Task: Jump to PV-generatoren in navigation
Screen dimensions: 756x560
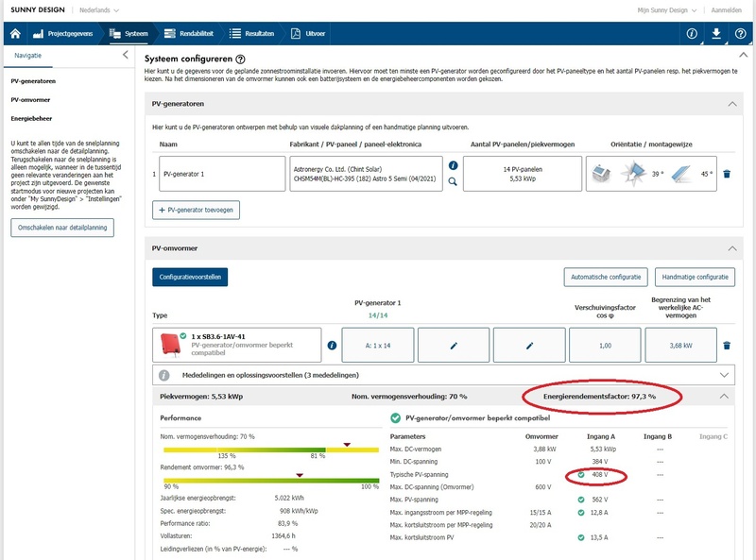Action: (33, 81)
